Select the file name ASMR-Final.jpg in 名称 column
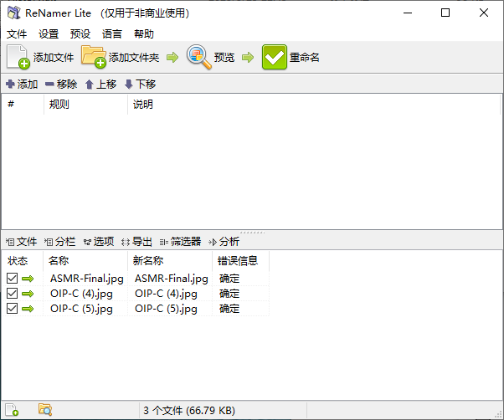This screenshot has height=420, width=504. [87, 279]
